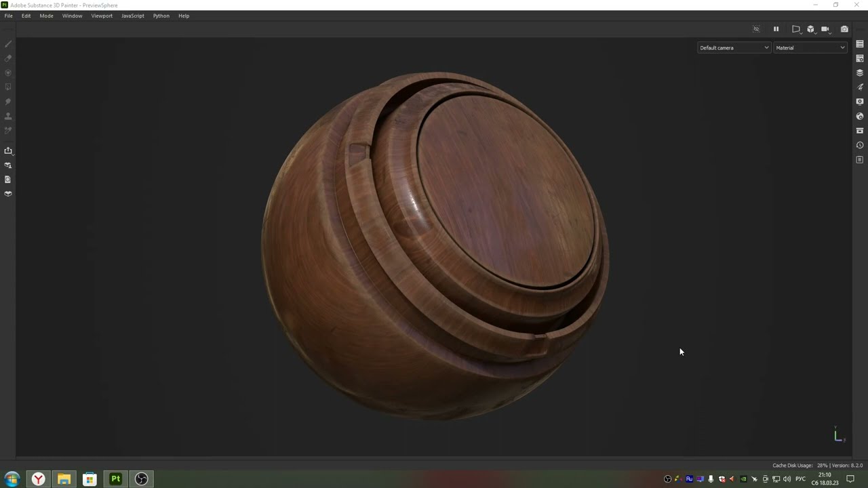Open Microsoft Store from taskbar

click(x=90, y=479)
